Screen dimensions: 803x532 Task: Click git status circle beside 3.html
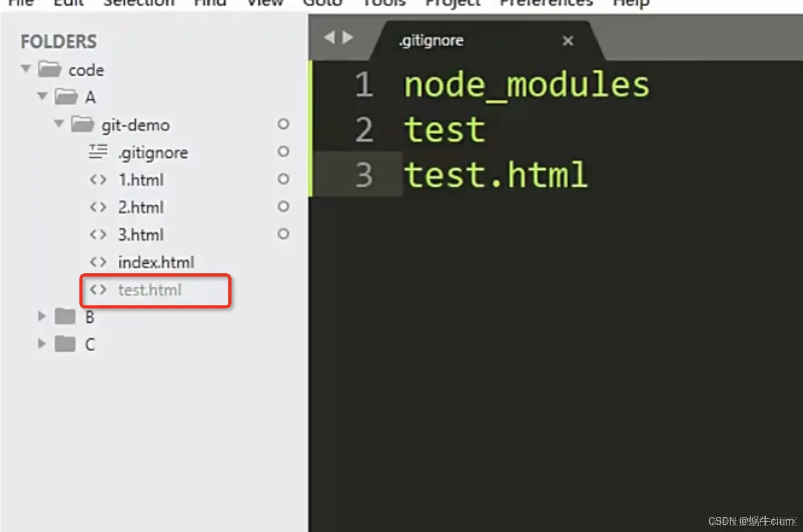(283, 234)
